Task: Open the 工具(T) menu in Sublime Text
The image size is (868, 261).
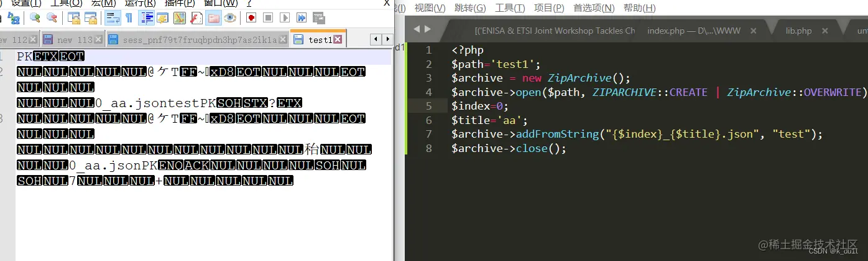Action: point(510,8)
